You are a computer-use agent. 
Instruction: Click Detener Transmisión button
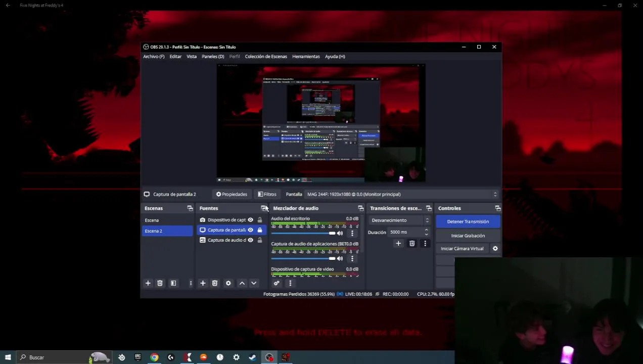[468, 221]
